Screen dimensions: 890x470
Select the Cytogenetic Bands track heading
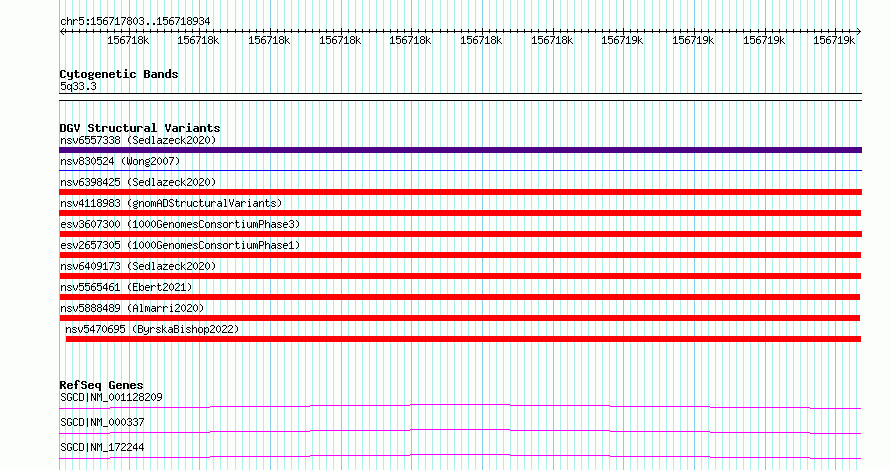[119, 74]
